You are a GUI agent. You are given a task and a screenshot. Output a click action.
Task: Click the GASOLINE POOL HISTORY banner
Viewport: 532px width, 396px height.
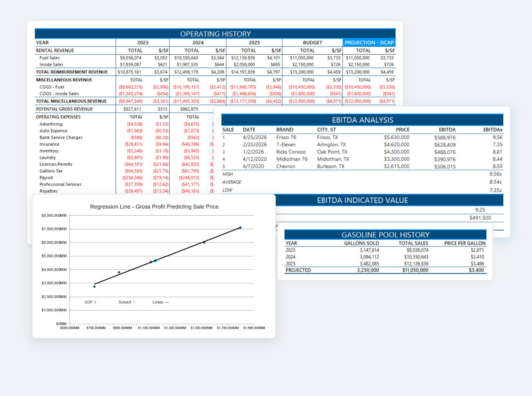click(385, 235)
